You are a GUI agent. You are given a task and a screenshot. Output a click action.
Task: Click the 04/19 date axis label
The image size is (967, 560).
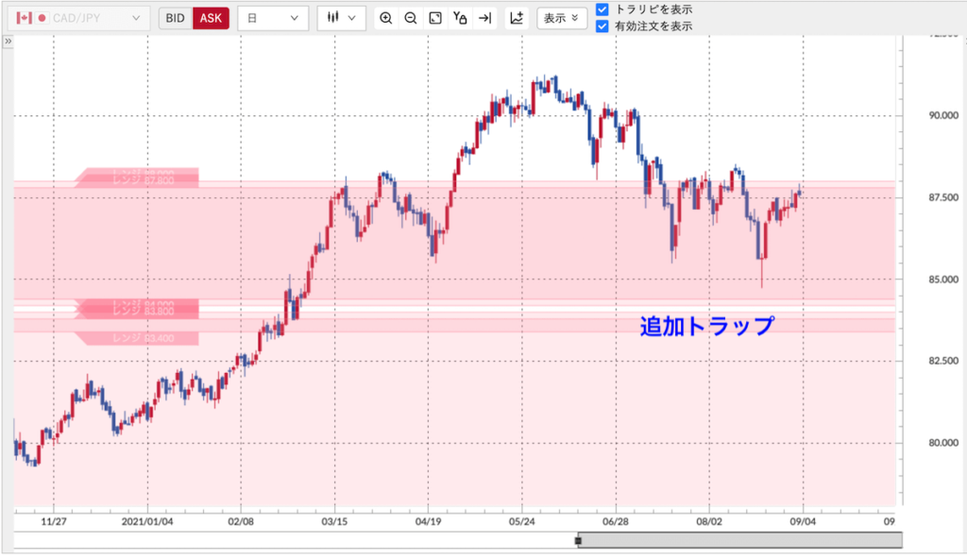tap(428, 522)
